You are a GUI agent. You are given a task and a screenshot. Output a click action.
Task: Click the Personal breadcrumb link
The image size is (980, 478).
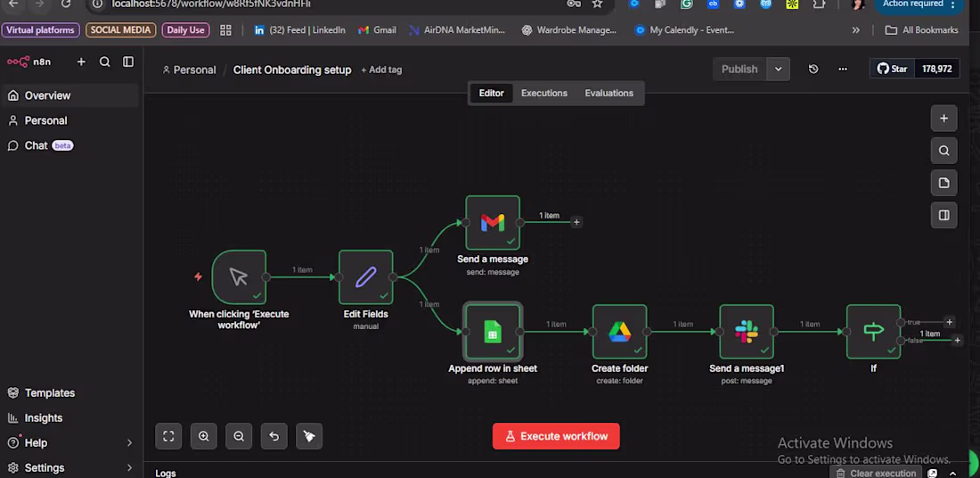tap(189, 70)
